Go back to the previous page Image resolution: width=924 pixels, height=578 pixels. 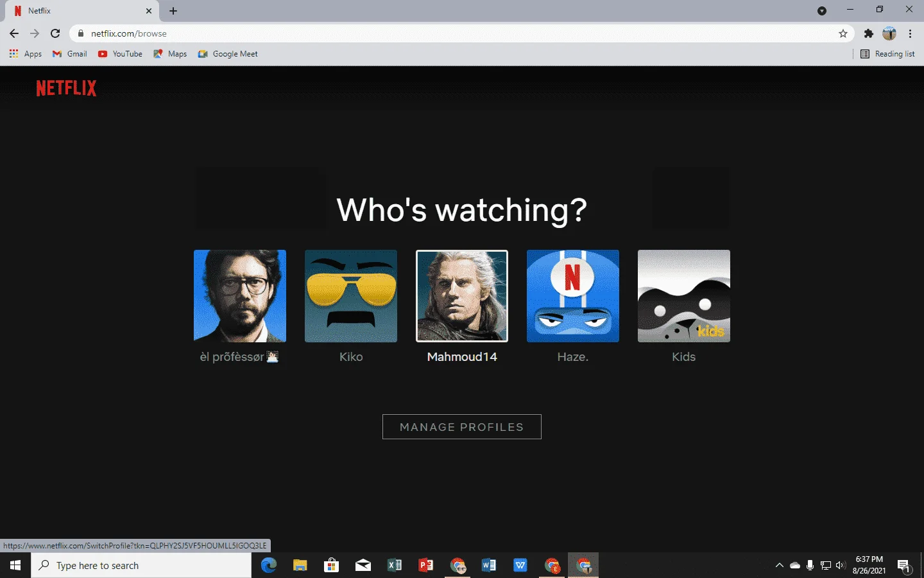[x=14, y=33]
